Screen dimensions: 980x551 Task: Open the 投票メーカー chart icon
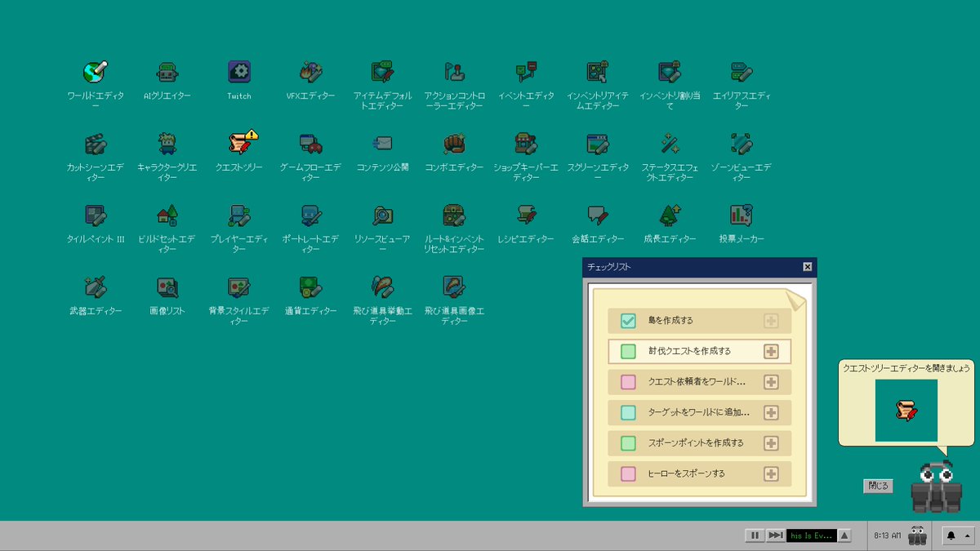(x=742, y=216)
